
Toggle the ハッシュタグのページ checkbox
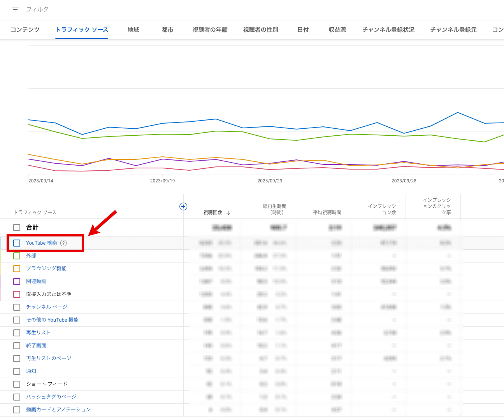[17, 397]
